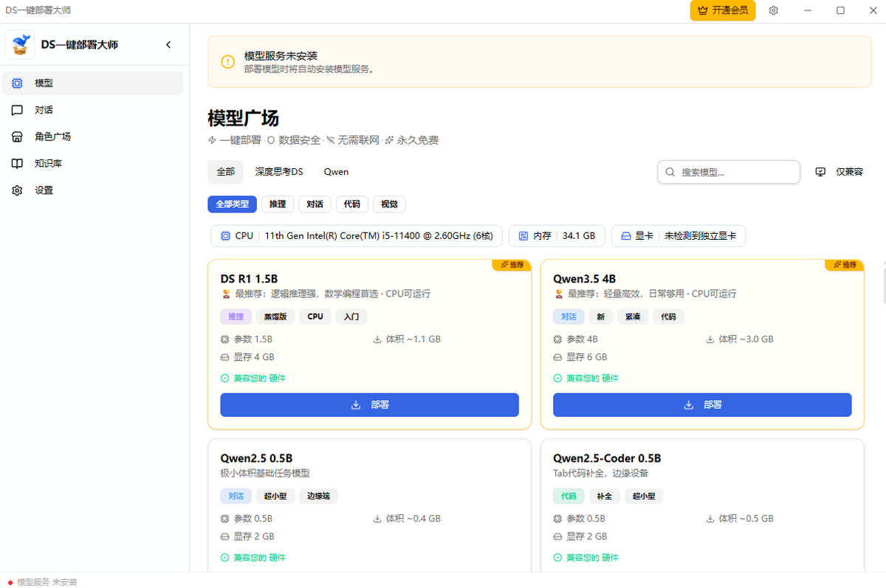Click the 参数 icon on the DS R1 1.5B card
886x588 pixels.
(x=225, y=339)
